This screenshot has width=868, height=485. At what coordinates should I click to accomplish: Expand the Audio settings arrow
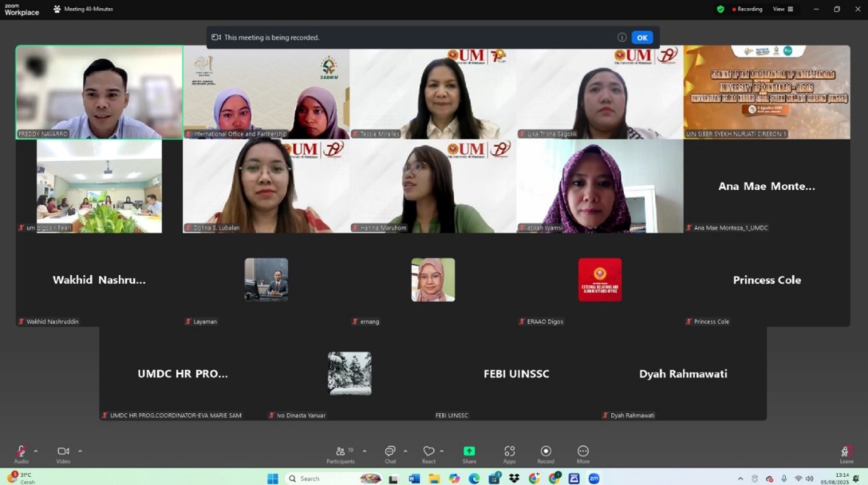pyautogui.click(x=36, y=451)
